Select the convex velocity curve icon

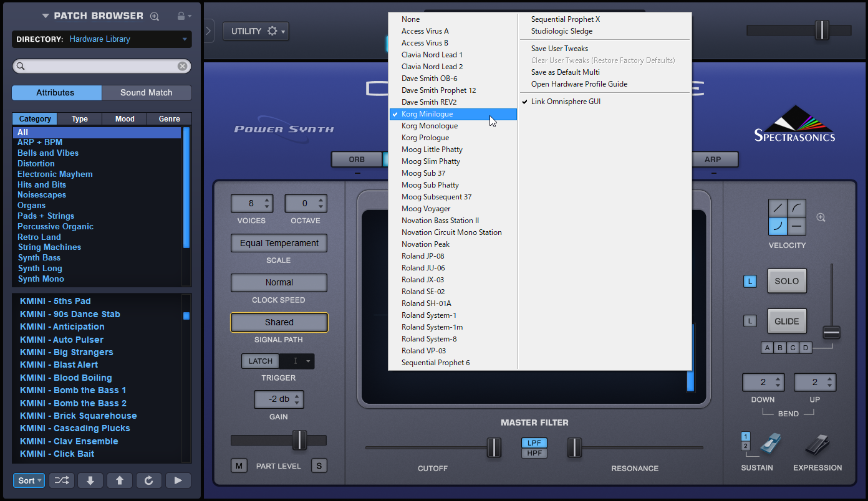(x=797, y=208)
